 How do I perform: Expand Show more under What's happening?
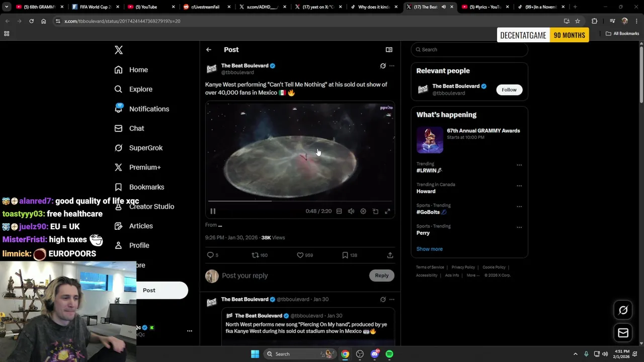(429, 249)
